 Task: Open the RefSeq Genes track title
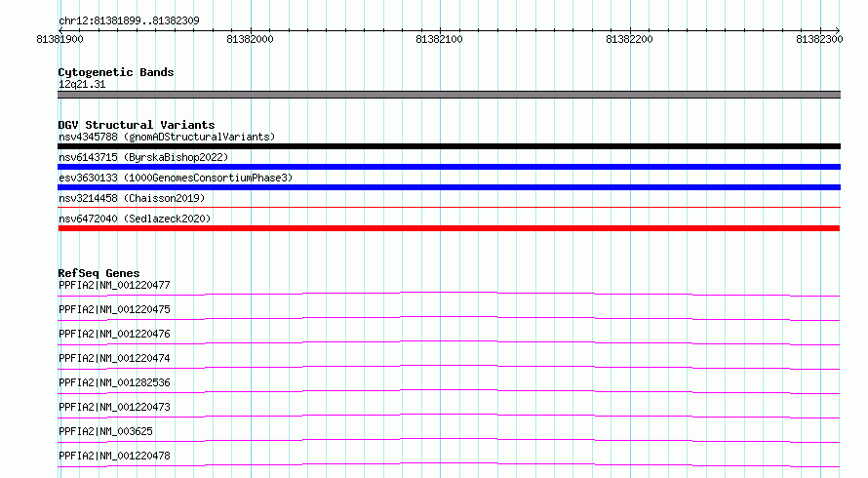click(x=99, y=273)
